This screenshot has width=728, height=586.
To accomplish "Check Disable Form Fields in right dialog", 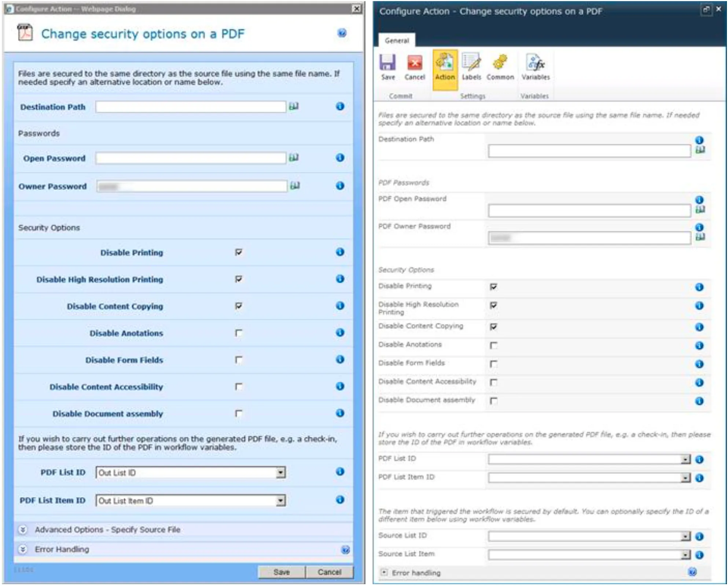I will point(494,364).
